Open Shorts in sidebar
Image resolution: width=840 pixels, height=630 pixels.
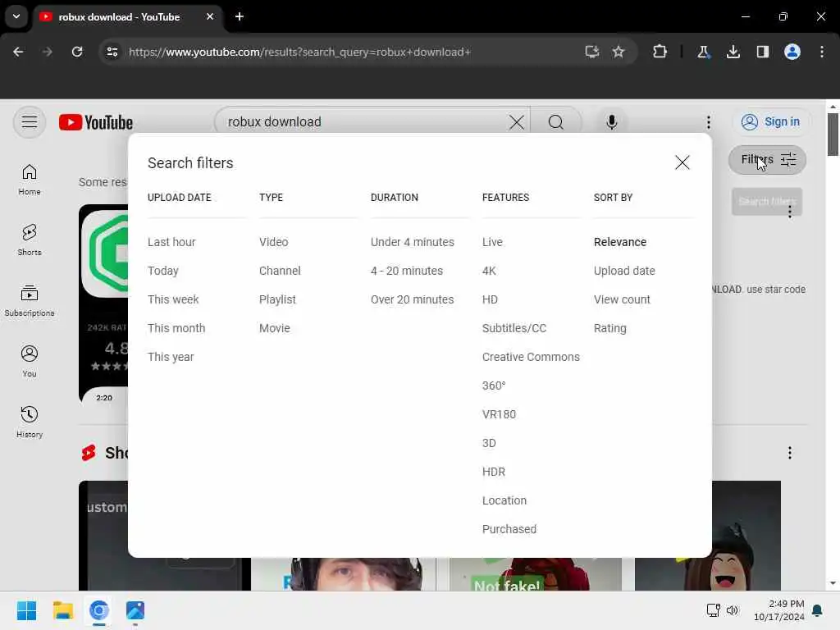click(x=30, y=240)
